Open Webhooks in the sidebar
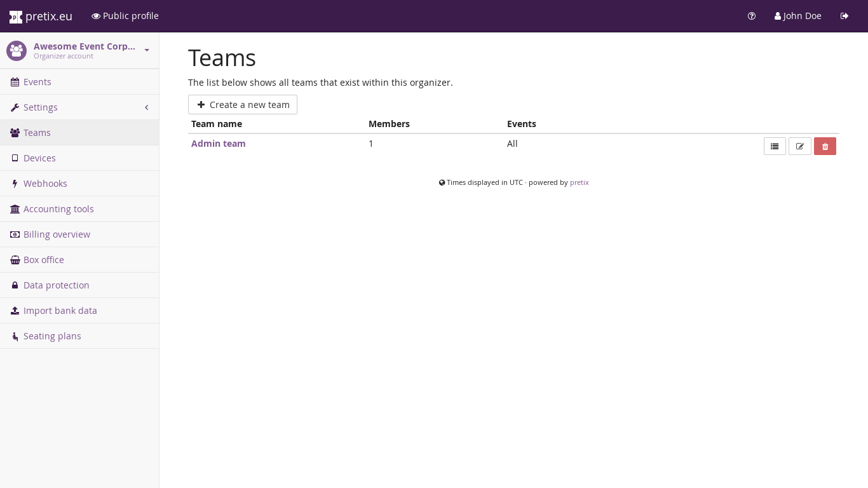Image resolution: width=868 pixels, height=488 pixels. 45,184
